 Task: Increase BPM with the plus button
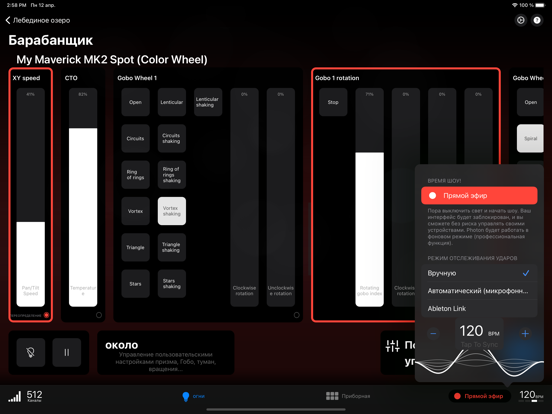coord(525,333)
